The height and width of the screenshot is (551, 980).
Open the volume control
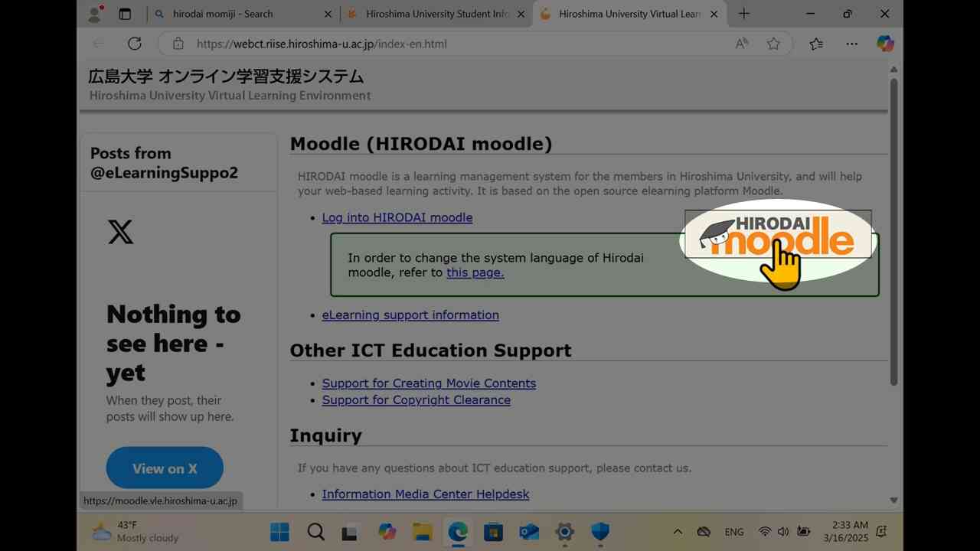(x=783, y=532)
